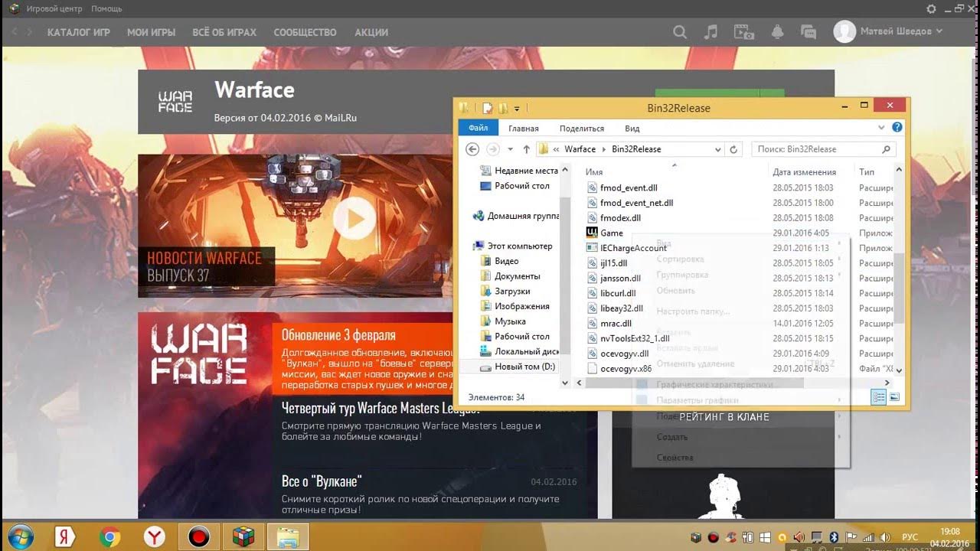This screenshot has height=551, width=980.
Task: Launch Yandex from the taskbar
Action: pos(65,537)
